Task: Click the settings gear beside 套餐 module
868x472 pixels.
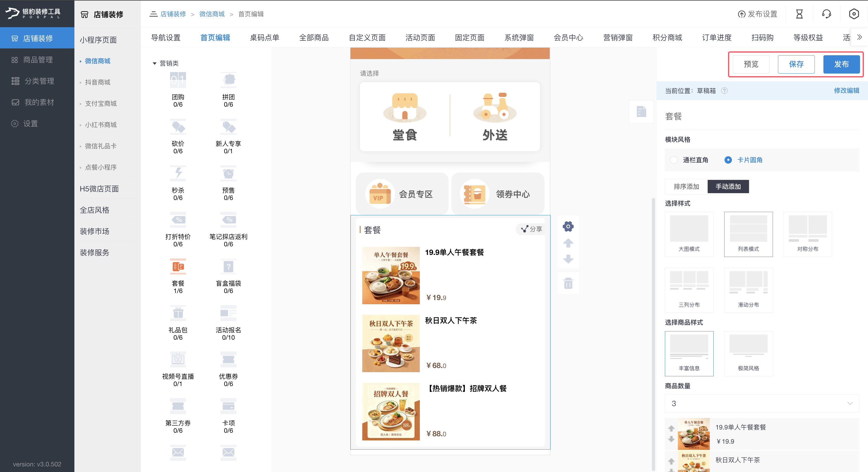Action: point(568,227)
